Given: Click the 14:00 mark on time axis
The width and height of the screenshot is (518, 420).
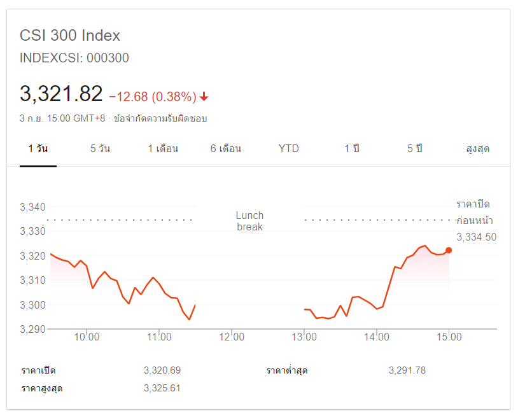Looking at the screenshot, I should tap(377, 337).
